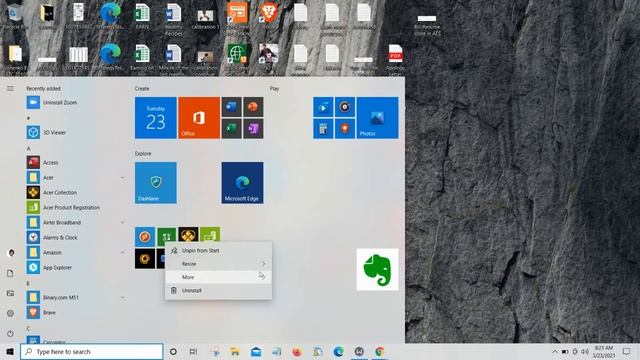Open Settings gear in the Start sidebar
The image size is (640, 360).
point(10,313)
